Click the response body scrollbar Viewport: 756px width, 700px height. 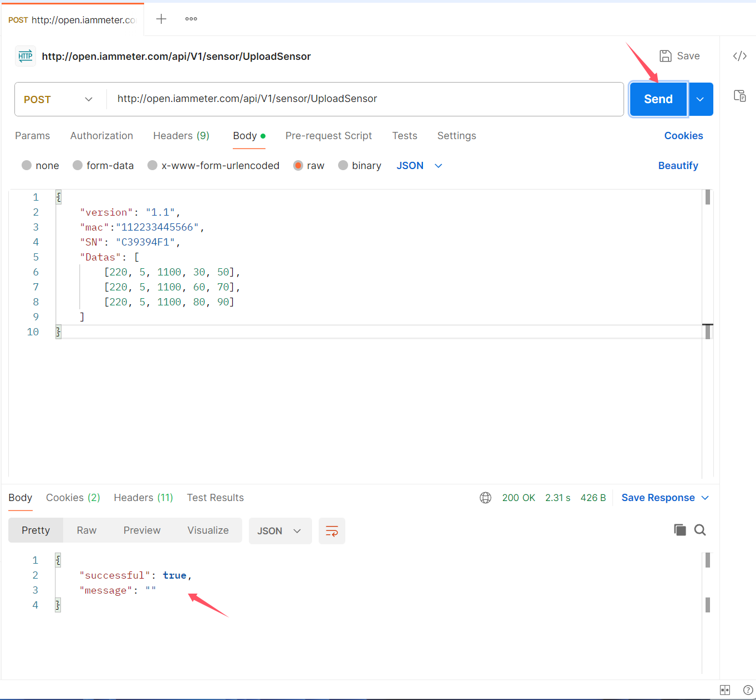[708, 560]
